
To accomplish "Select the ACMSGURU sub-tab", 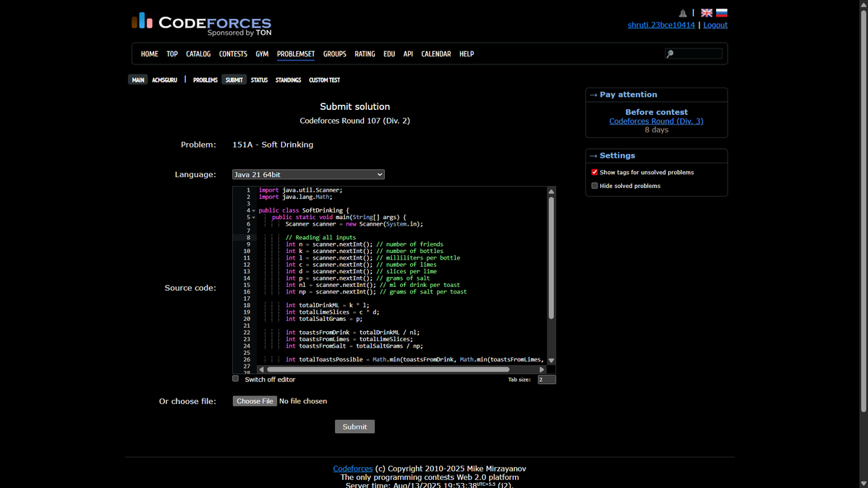I will pyautogui.click(x=165, y=80).
